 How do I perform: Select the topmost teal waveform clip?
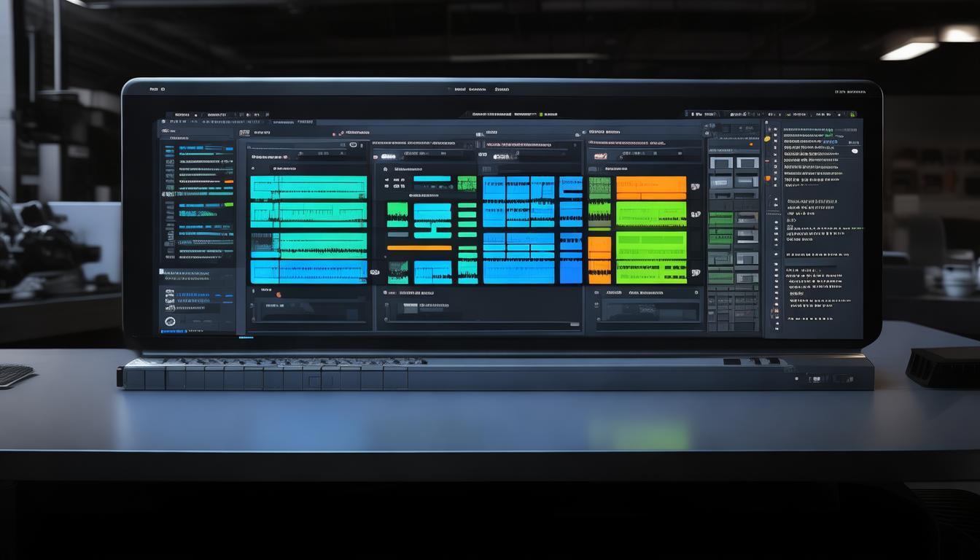(x=308, y=187)
